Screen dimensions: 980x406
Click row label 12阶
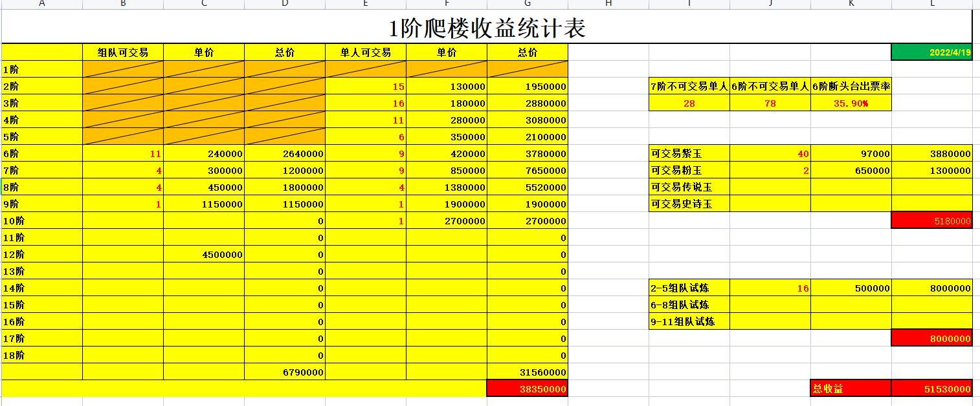42,254
